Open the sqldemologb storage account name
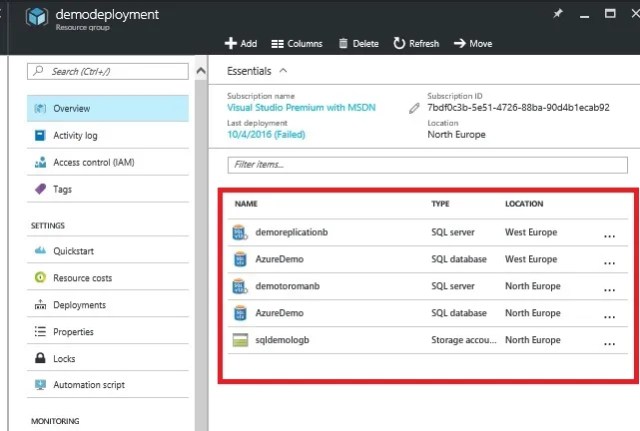 click(x=282, y=340)
